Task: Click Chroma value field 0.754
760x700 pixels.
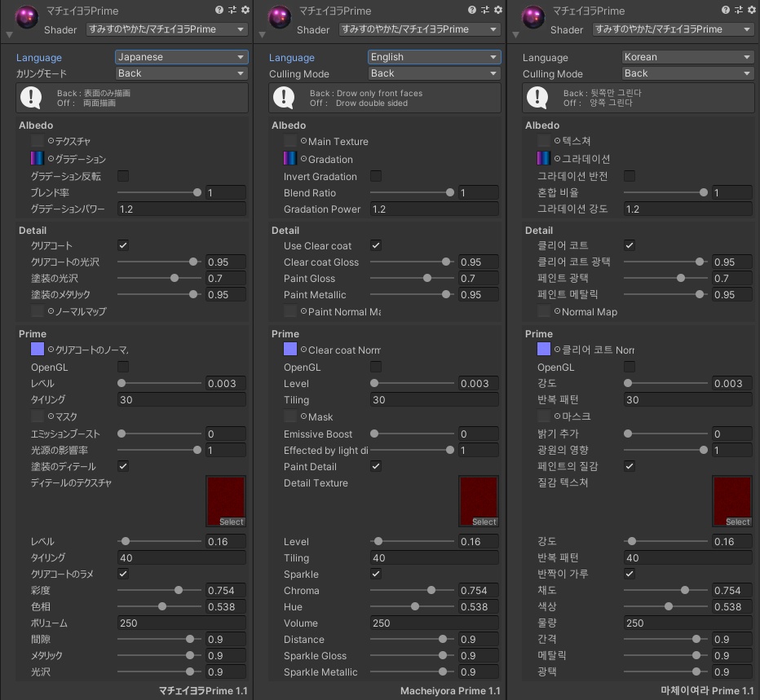Action: (x=479, y=590)
